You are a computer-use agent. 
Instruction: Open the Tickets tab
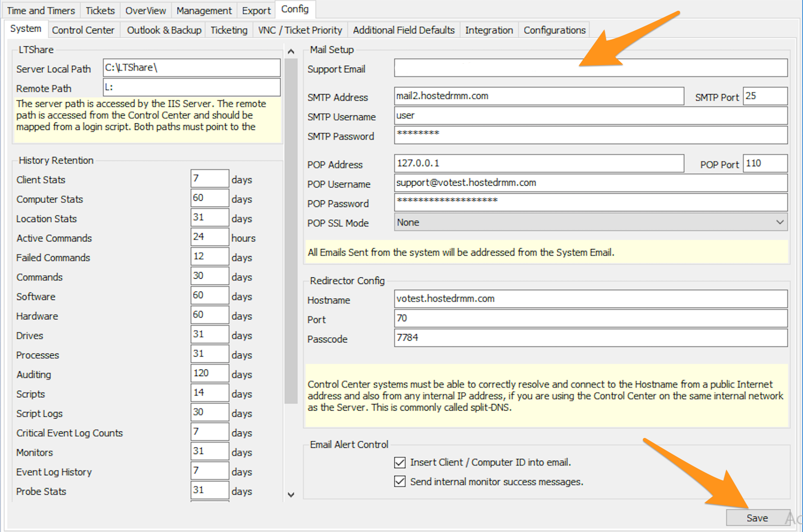[100, 10]
